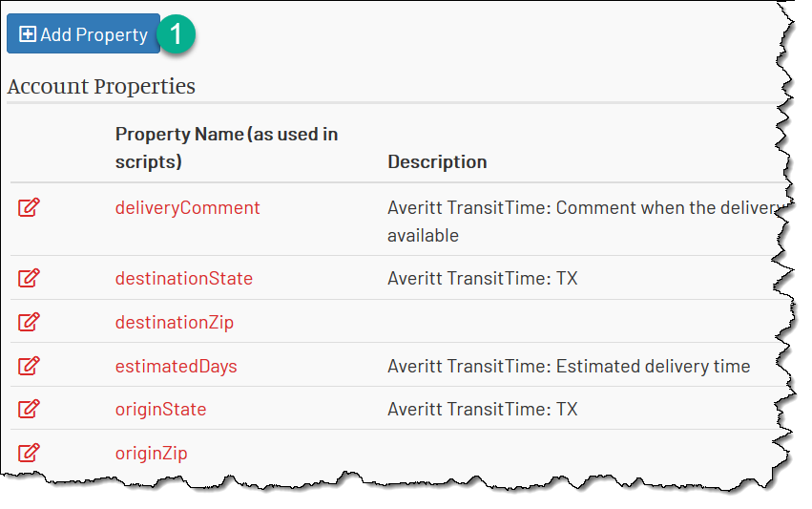This screenshot has width=812, height=509.
Task: Click the Property Name column header
Action: [226, 148]
